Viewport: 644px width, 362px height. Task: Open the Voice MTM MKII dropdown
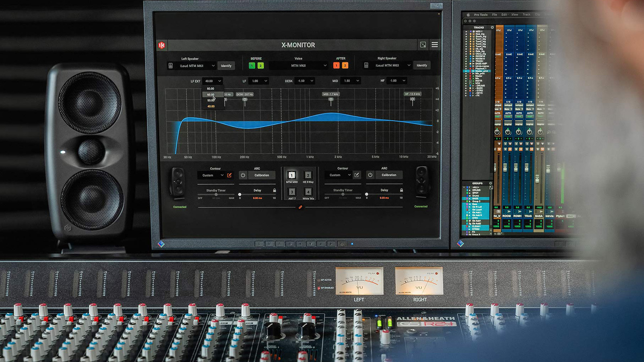297,65
